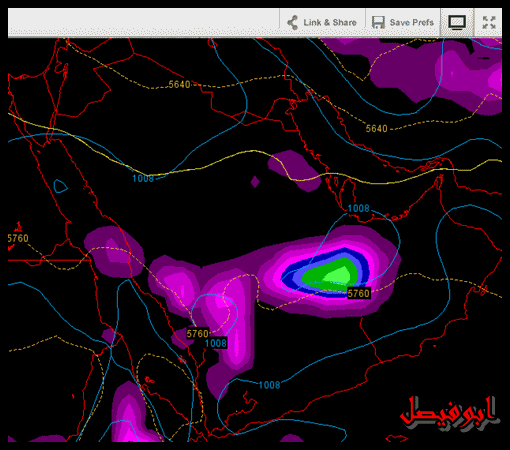This screenshot has height=450, width=510.
Task: Click the share nodes icon
Action: click(x=293, y=23)
